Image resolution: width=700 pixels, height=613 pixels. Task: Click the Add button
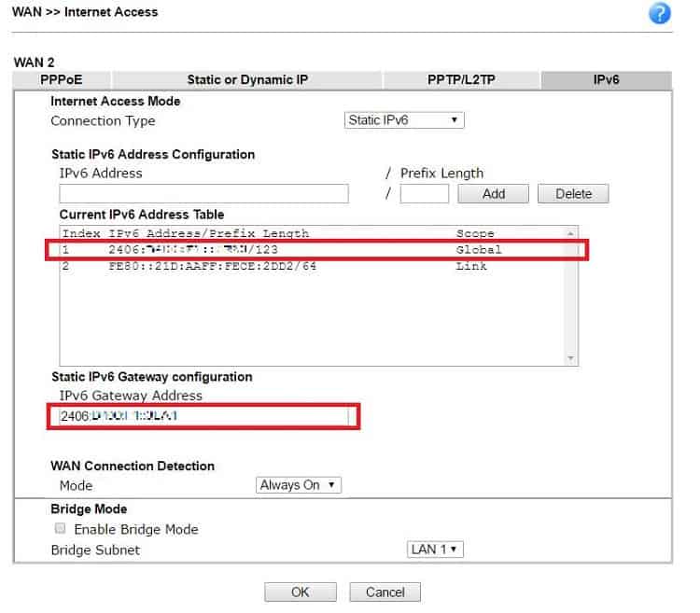coord(494,194)
